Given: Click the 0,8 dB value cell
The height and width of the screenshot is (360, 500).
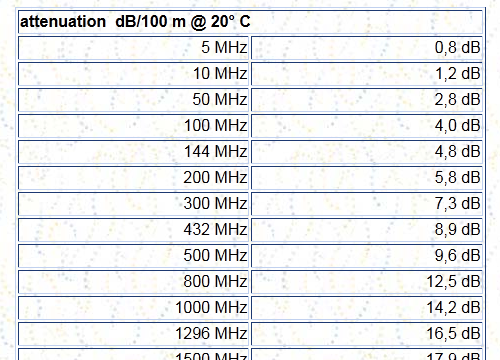Looking at the screenshot, I should click(x=367, y=48).
